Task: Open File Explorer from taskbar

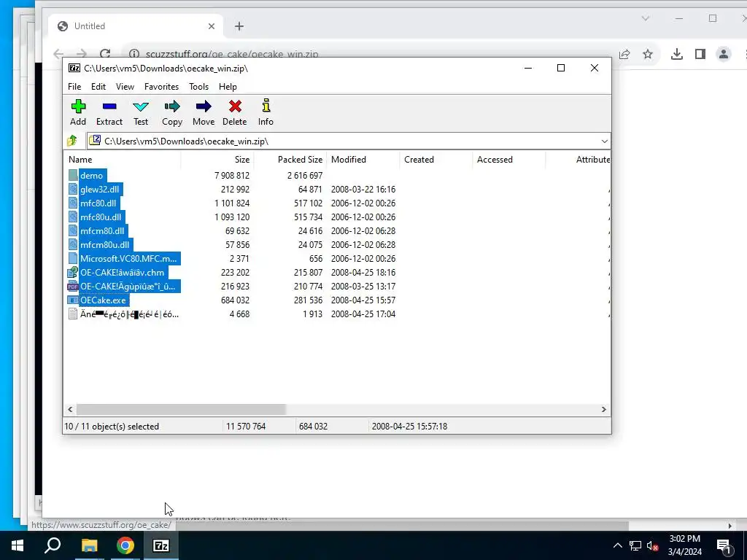Action: click(x=89, y=545)
